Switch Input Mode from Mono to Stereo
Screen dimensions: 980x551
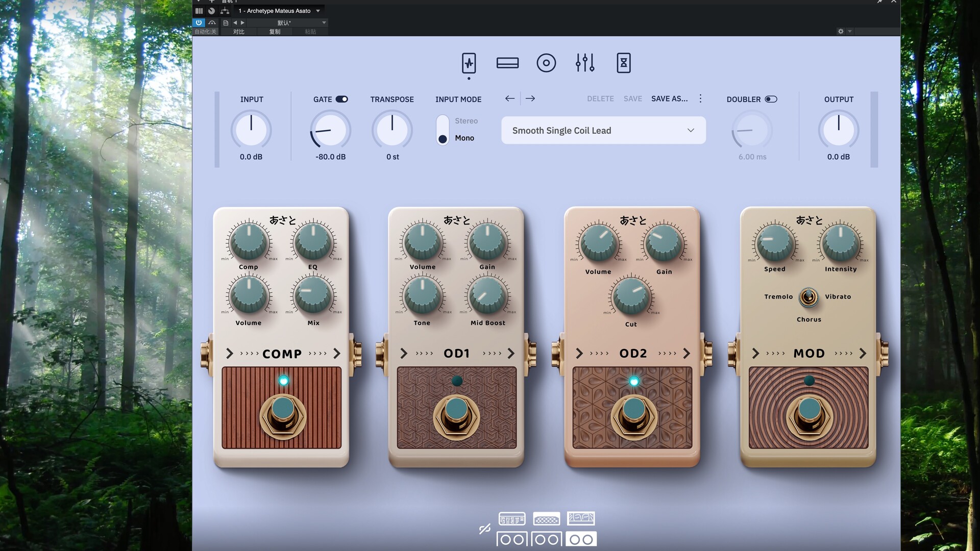click(x=443, y=121)
